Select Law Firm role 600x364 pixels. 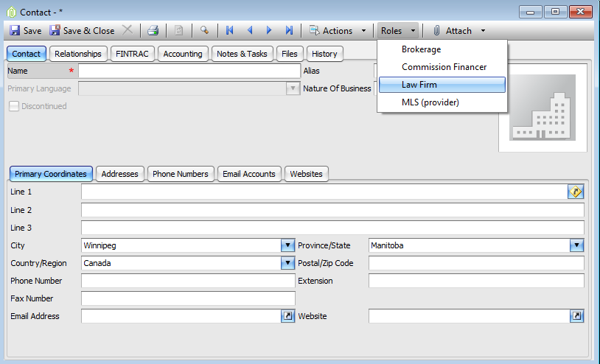point(442,85)
